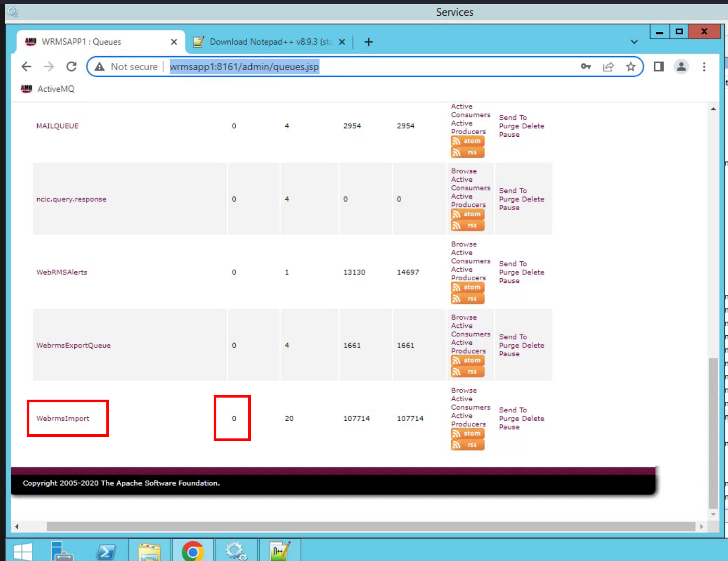Open the atom feed for WebrmsImport

click(x=468, y=434)
